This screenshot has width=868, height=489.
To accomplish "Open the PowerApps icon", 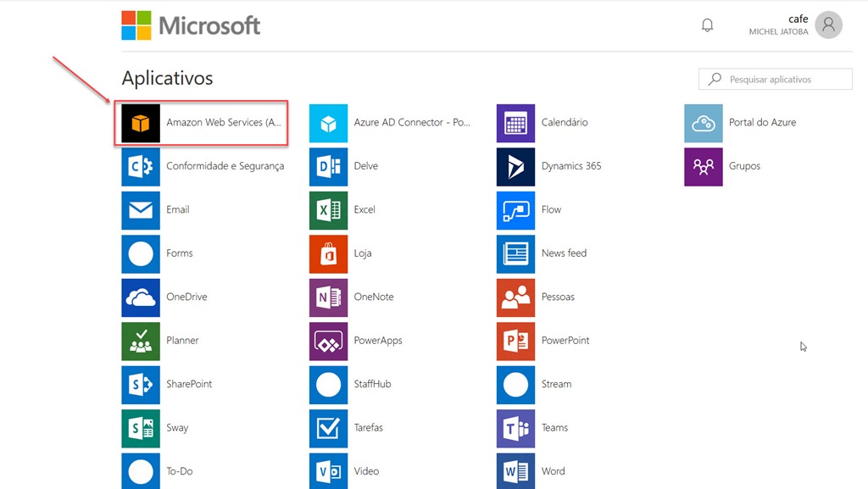I will (328, 342).
